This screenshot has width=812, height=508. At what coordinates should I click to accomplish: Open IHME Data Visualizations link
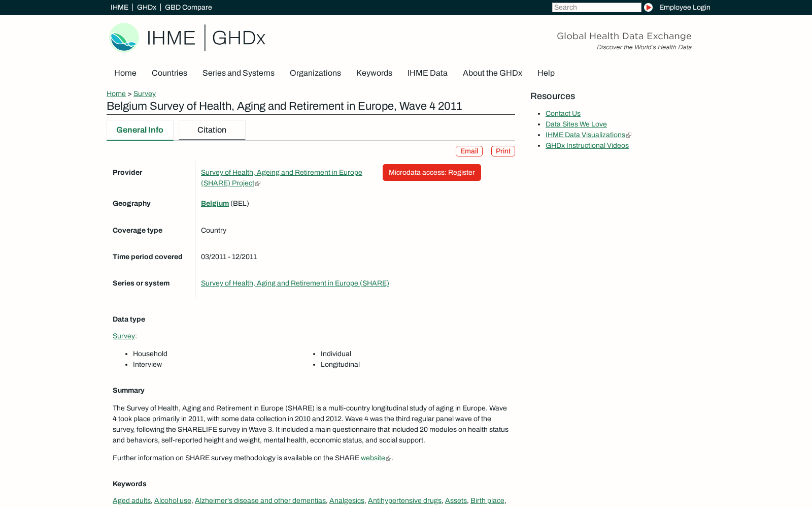tap(585, 135)
